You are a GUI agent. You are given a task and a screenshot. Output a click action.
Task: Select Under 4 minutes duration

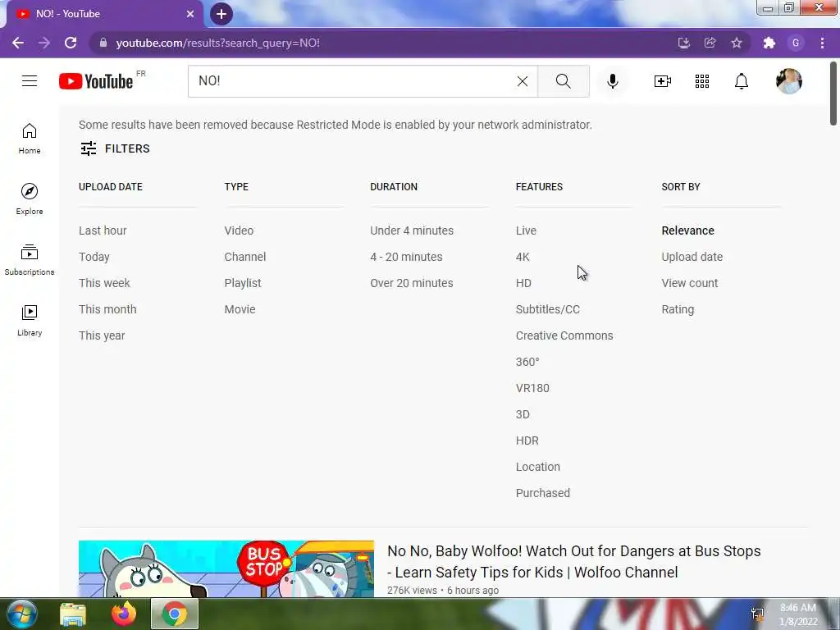pyautogui.click(x=412, y=231)
